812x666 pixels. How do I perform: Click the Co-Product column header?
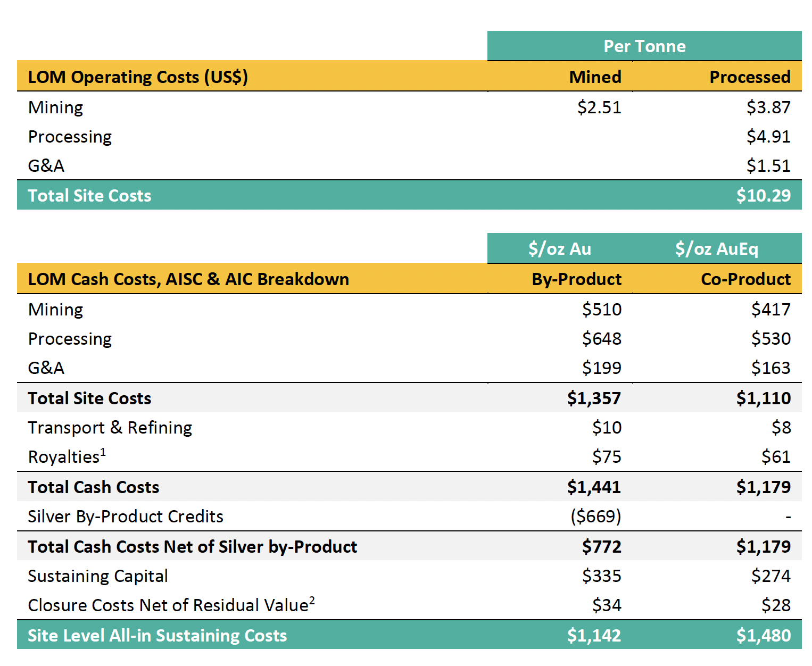coord(745,279)
